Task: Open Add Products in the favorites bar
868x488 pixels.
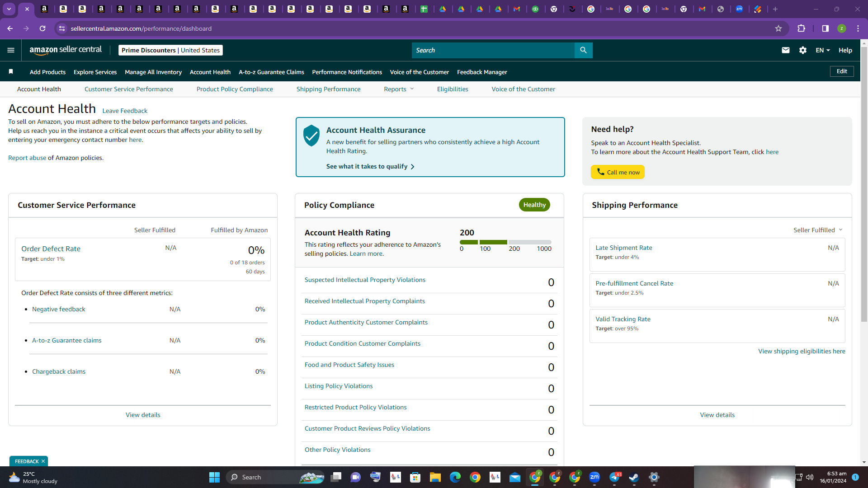Action: coord(47,72)
